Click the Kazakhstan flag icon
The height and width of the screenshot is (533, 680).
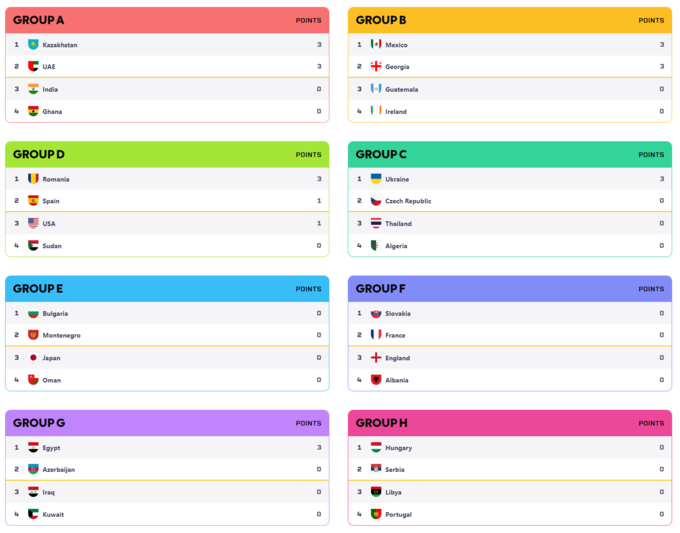33,44
